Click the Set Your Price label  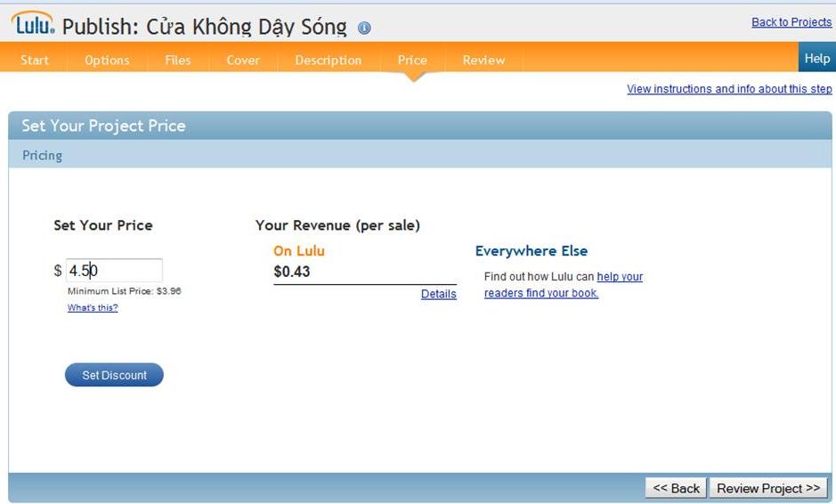[x=103, y=225]
